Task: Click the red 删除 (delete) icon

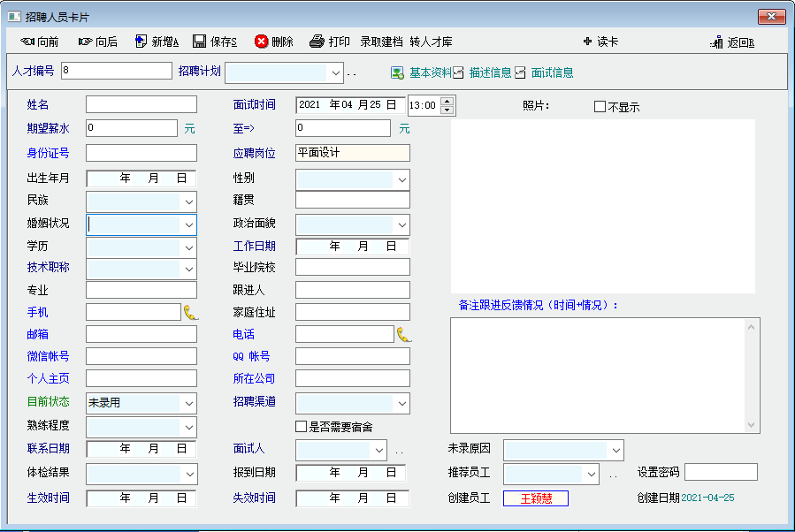Action: point(262,42)
